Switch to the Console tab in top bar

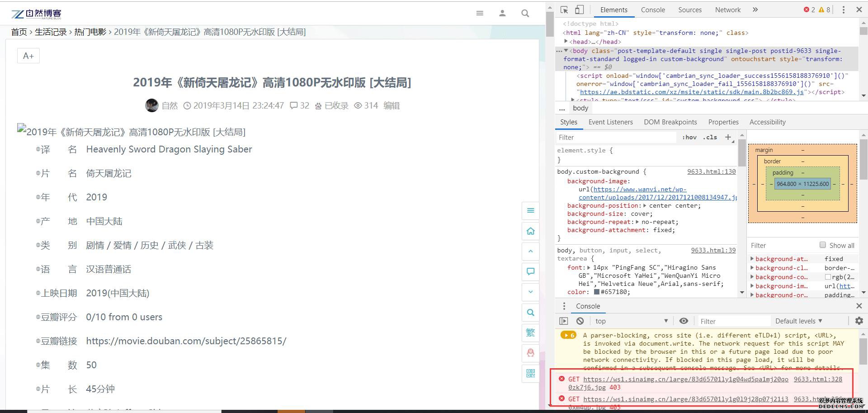[x=653, y=9]
